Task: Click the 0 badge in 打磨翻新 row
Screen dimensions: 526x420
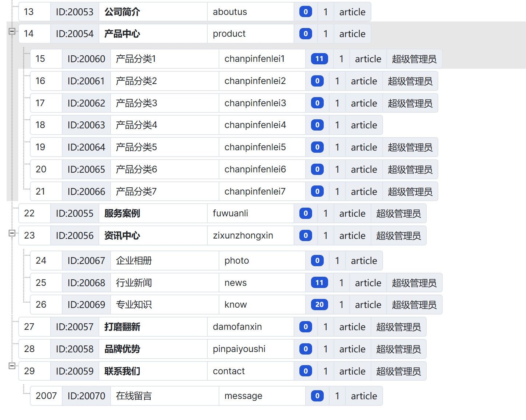Action: [306, 327]
